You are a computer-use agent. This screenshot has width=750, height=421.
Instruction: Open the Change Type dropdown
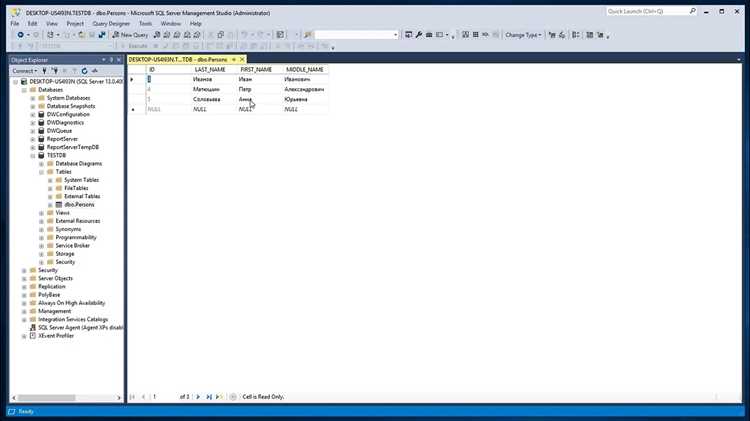pyautogui.click(x=523, y=35)
